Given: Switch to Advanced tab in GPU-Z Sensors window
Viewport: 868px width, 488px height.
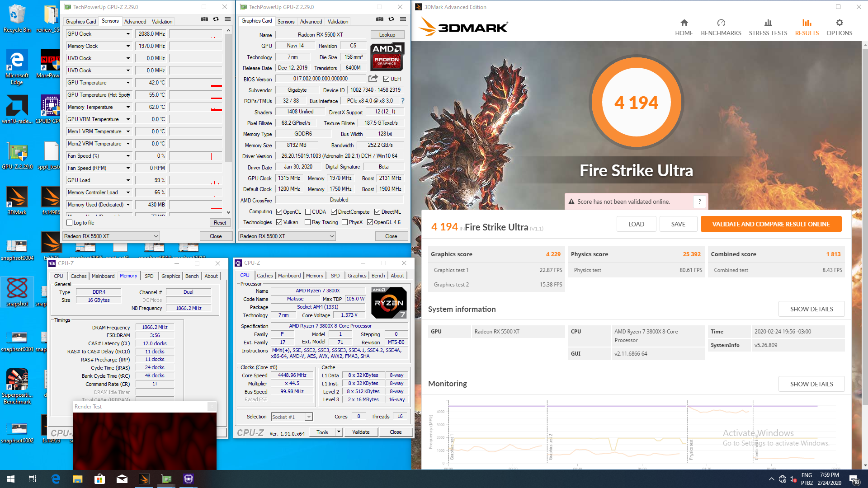Looking at the screenshot, I should (135, 21).
